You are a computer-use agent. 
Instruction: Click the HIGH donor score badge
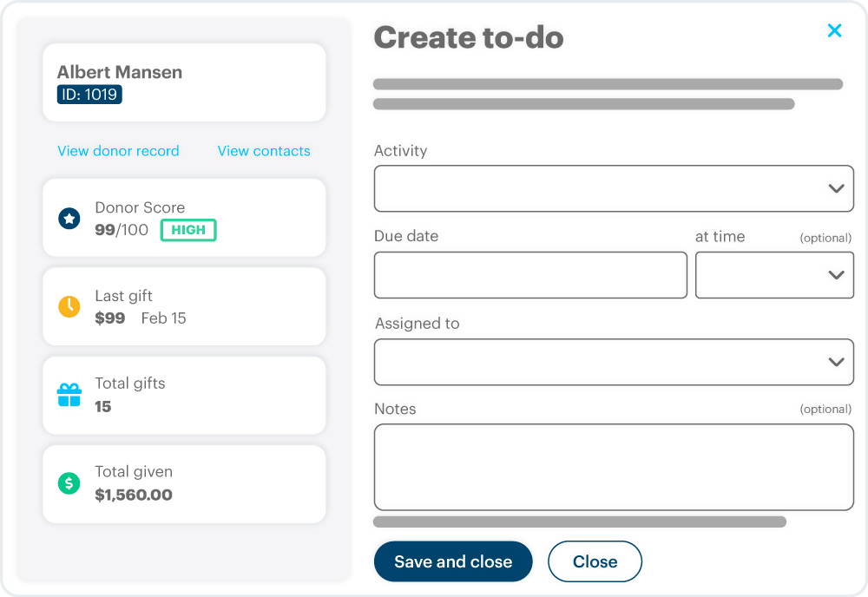(188, 230)
